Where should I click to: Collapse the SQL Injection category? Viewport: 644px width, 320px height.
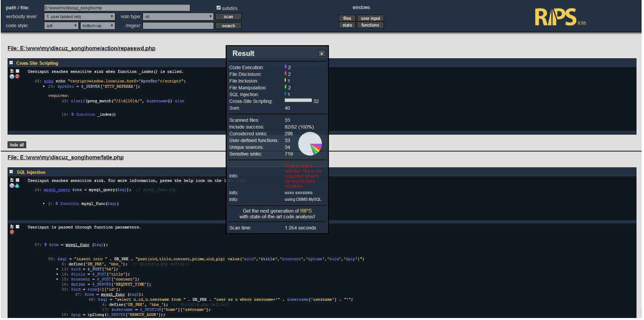(x=11, y=172)
